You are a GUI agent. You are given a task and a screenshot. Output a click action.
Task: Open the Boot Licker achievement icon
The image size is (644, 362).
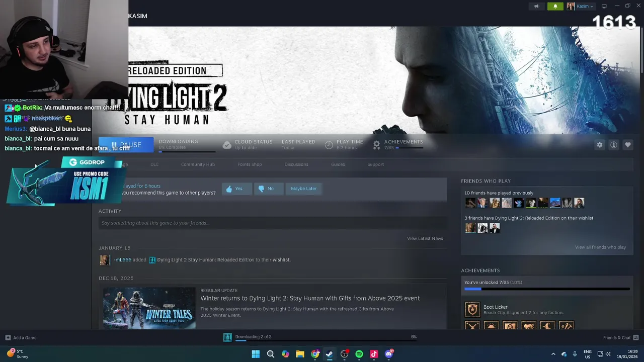click(x=472, y=309)
